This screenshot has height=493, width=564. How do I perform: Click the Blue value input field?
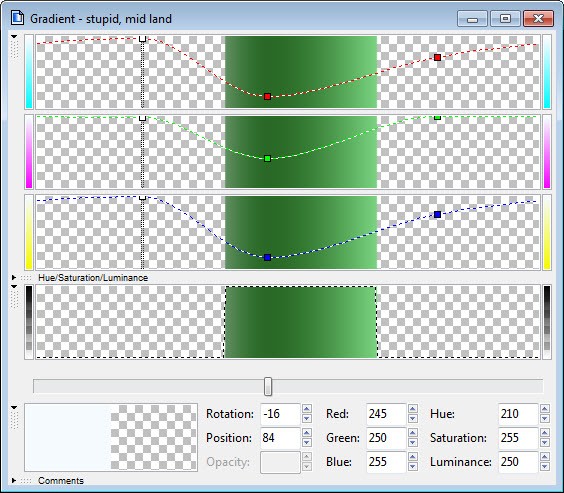[386, 462]
